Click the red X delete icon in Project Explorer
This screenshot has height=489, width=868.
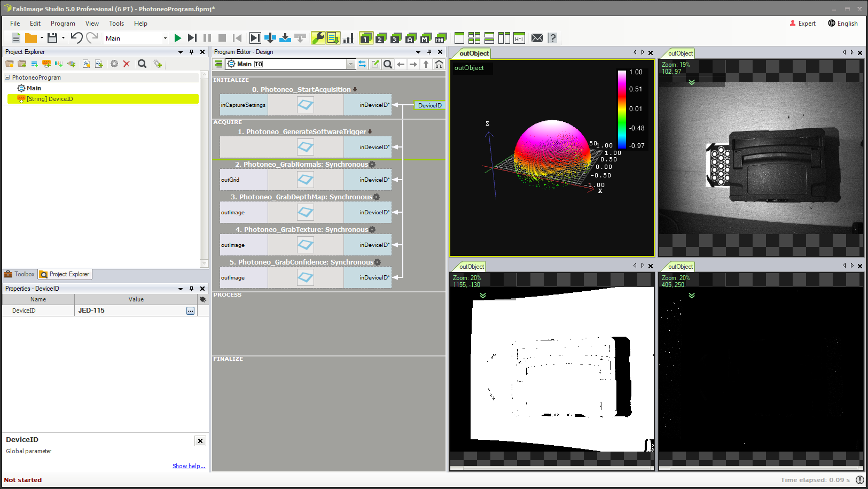coord(127,64)
